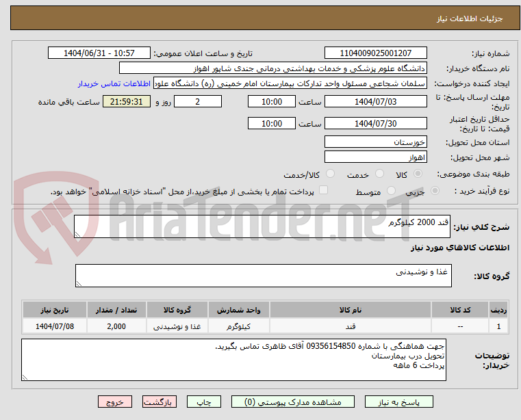The height and width of the screenshot is (420, 521).
Task: Click the buyer notes text area
Action: 233,360
